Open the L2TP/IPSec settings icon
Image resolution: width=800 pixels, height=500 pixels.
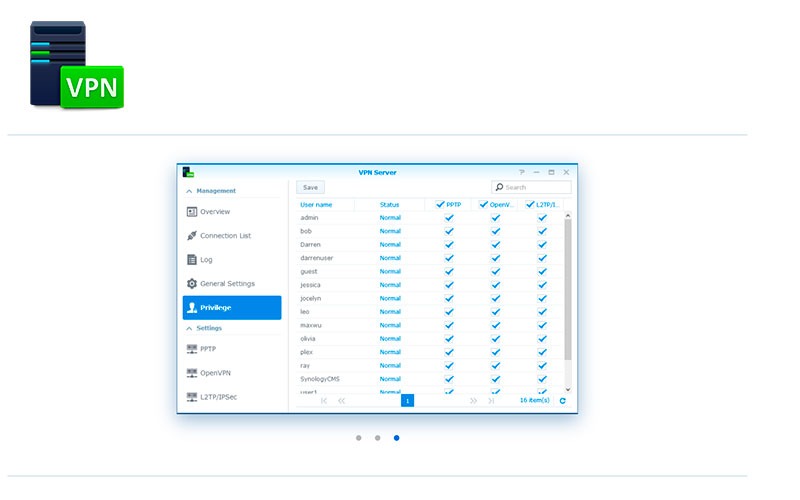click(192, 397)
